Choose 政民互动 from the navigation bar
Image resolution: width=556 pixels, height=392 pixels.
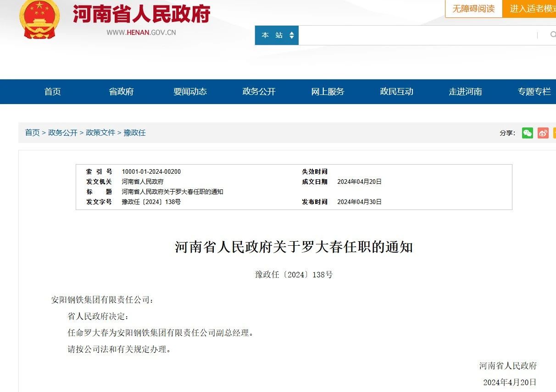point(396,92)
